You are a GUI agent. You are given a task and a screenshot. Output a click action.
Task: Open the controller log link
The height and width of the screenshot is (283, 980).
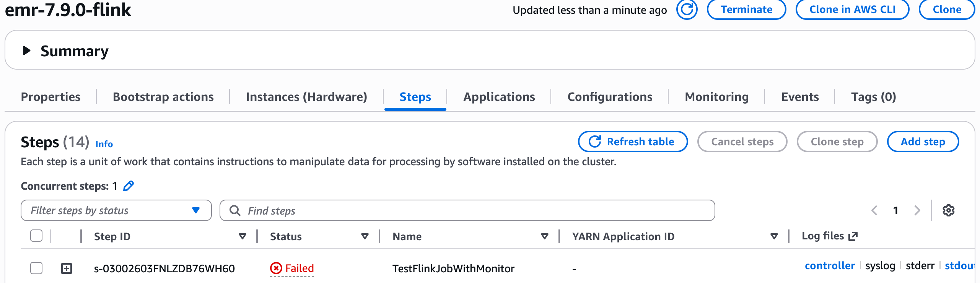tap(830, 266)
